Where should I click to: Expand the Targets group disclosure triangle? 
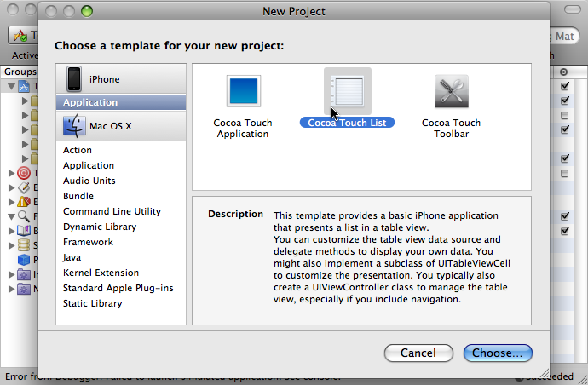(x=11, y=173)
